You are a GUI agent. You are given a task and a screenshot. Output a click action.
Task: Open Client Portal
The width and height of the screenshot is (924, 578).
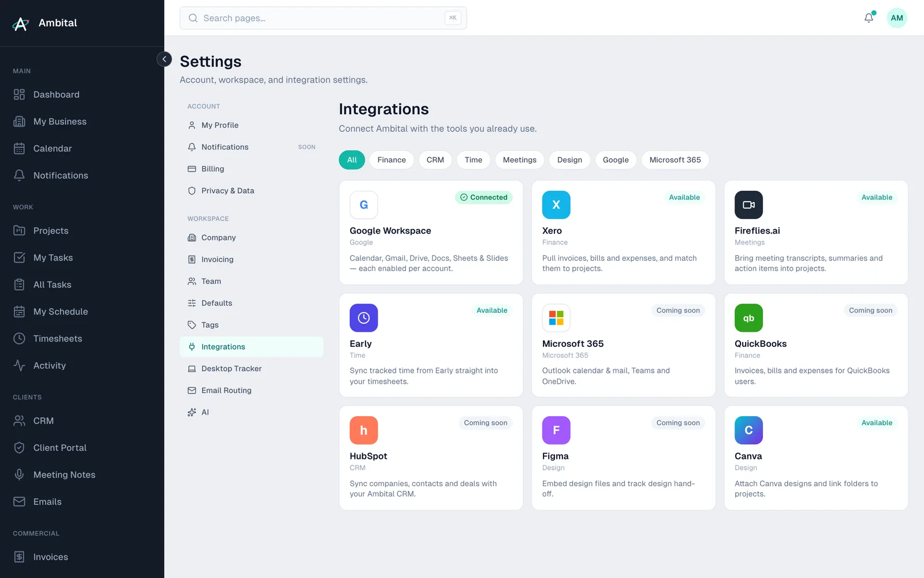tap(82, 448)
